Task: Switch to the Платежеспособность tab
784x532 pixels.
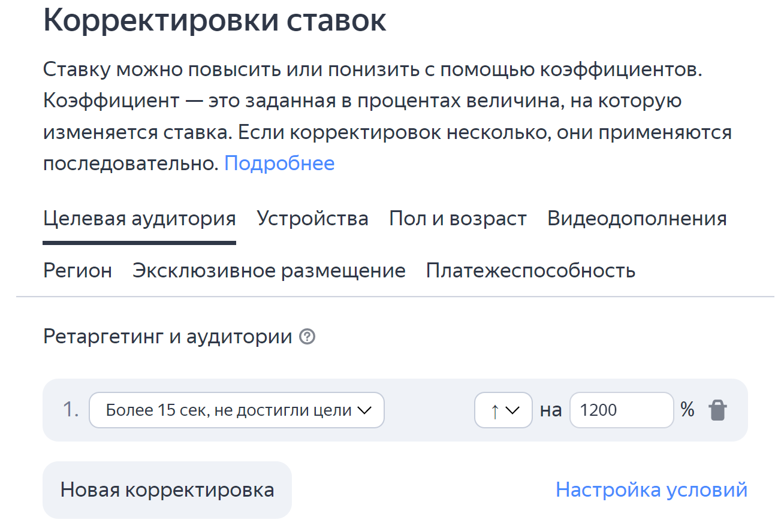Action: click(530, 271)
